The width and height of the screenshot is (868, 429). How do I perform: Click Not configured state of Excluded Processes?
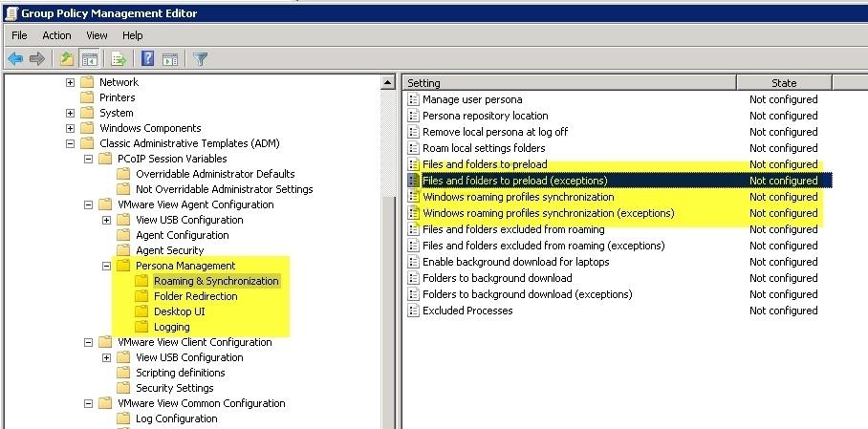[783, 311]
